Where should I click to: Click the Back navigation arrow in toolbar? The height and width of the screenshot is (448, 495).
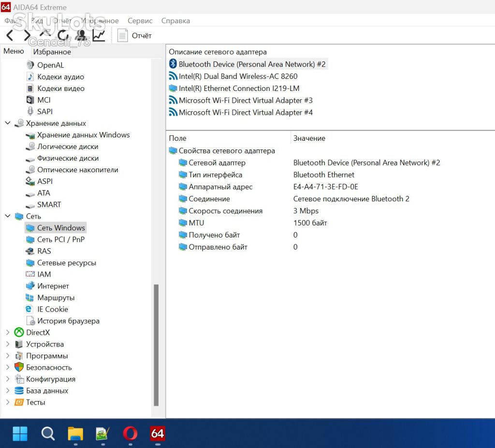pos(10,35)
